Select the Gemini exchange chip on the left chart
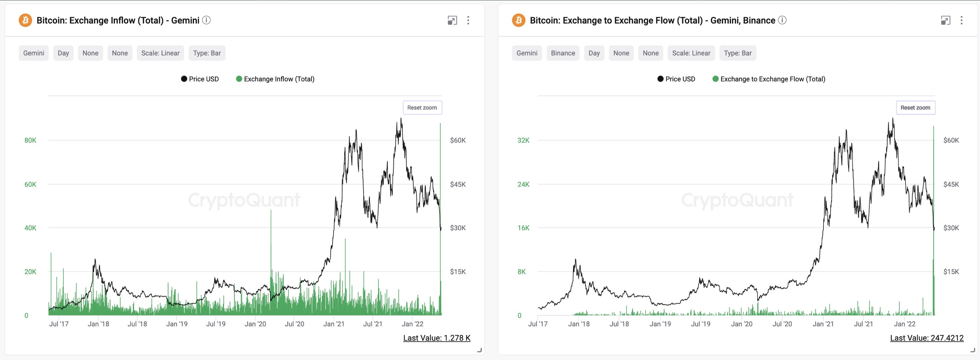 point(33,53)
